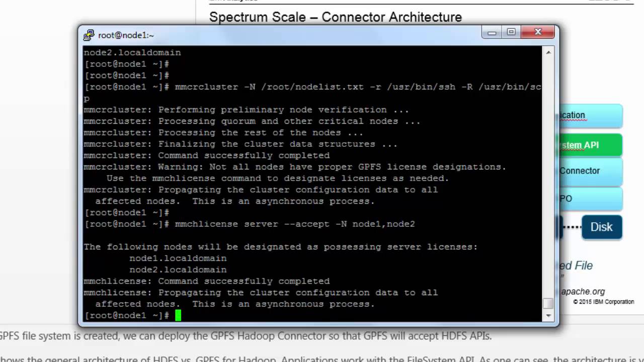Image resolution: width=644 pixels, height=362 pixels.
Task: Click the 'Spectrum Scale – Connector Architecture' heading
Action: 336,17
